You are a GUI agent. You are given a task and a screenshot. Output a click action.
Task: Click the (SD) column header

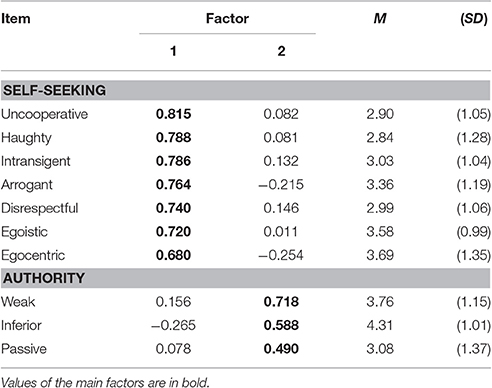point(474,19)
